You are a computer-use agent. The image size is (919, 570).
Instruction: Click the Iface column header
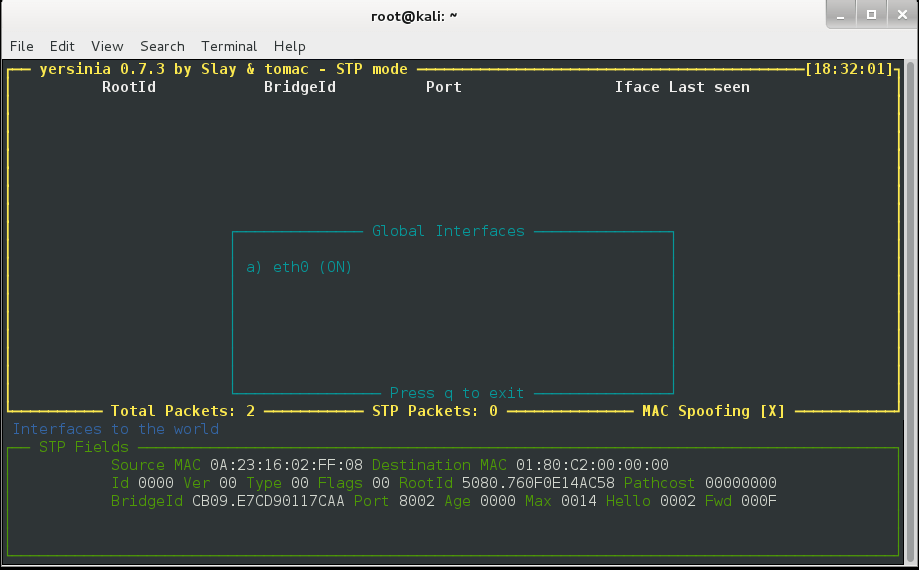point(637,87)
